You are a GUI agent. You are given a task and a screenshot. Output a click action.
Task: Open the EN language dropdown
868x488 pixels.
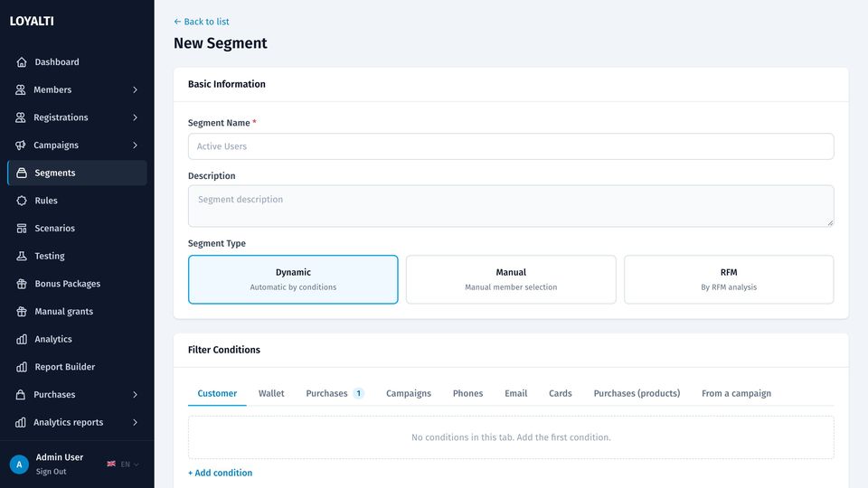129,465
